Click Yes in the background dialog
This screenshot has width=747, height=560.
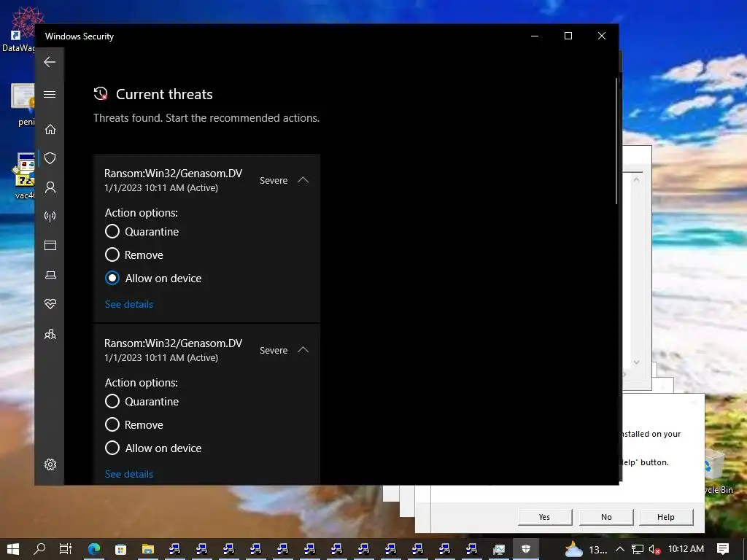[544, 517]
